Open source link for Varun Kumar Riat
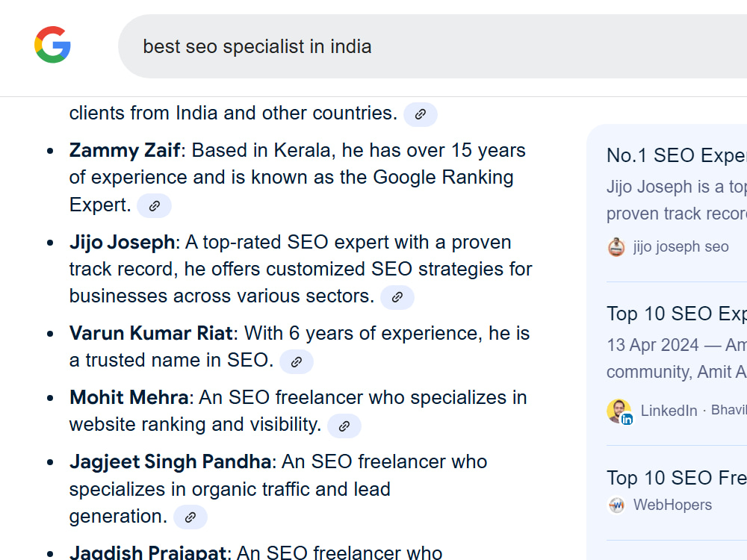 (297, 361)
